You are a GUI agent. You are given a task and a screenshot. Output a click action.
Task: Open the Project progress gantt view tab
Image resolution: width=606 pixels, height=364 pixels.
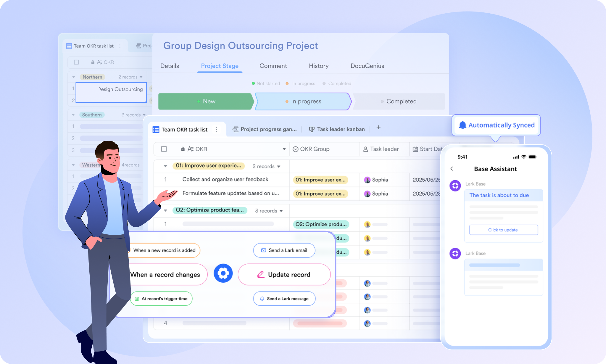point(265,129)
